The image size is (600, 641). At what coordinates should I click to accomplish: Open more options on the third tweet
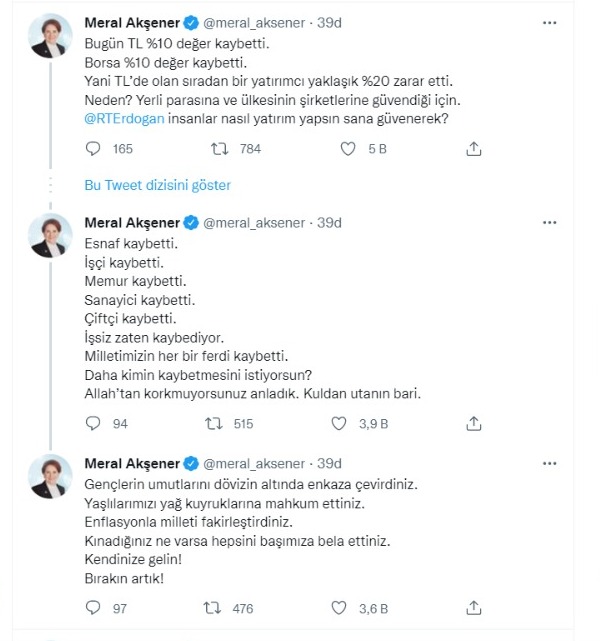click(549, 464)
